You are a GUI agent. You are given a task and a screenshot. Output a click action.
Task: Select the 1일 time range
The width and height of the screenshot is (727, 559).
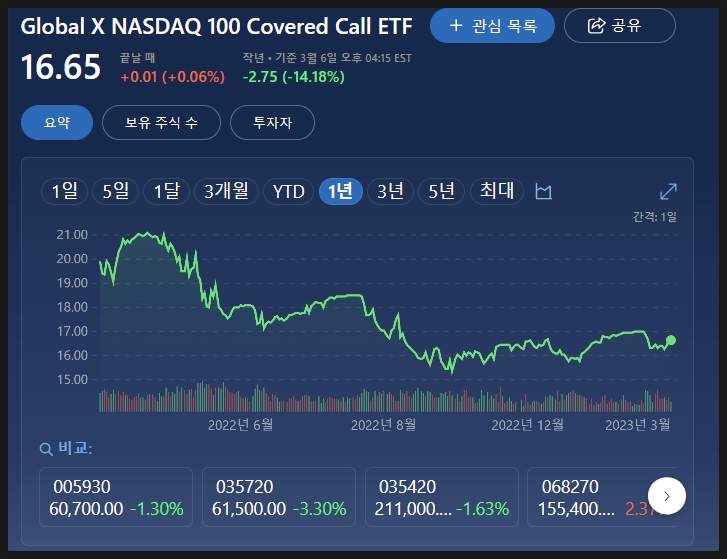point(64,191)
